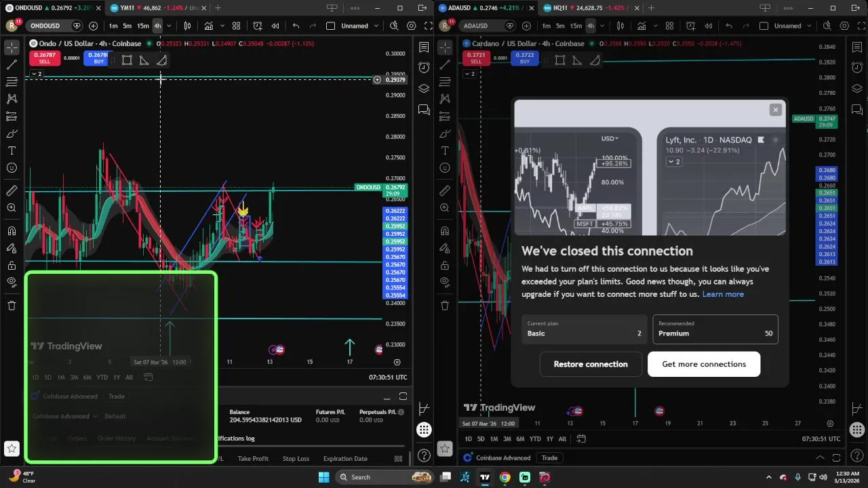Toggle magnet mode in the ONDOUSD window
The height and width of the screenshot is (488, 868).
point(12,231)
